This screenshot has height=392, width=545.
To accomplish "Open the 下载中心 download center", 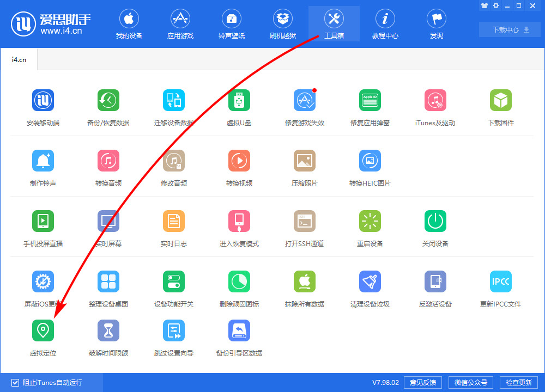I will (x=511, y=30).
